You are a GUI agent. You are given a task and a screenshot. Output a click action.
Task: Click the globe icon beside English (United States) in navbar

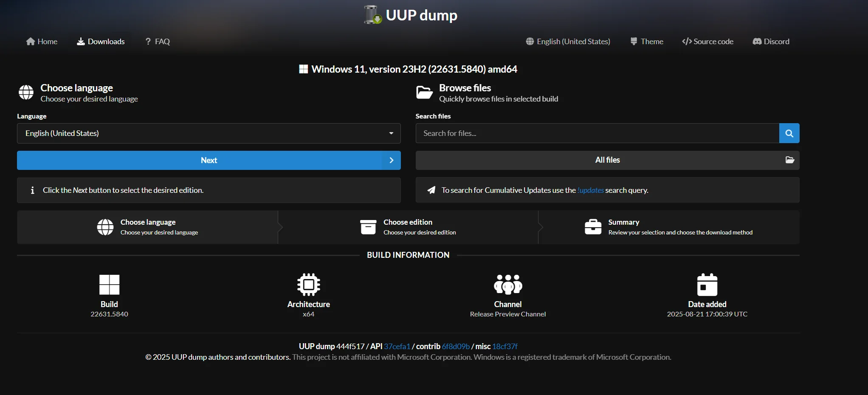[x=530, y=41]
